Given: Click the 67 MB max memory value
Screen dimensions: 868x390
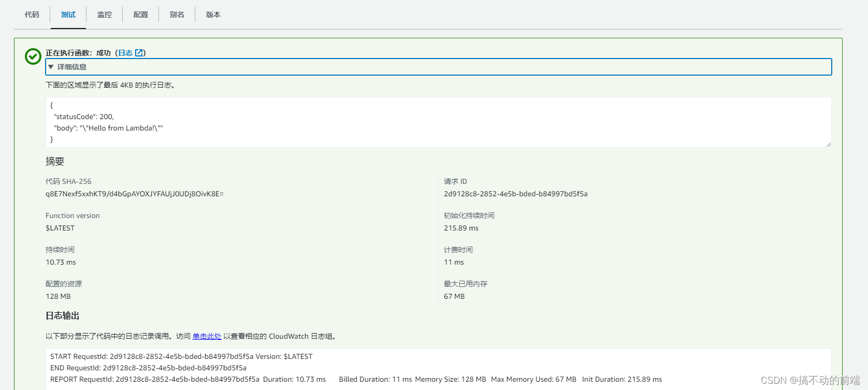Looking at the screenshot, I should click(x=454, y=296).
